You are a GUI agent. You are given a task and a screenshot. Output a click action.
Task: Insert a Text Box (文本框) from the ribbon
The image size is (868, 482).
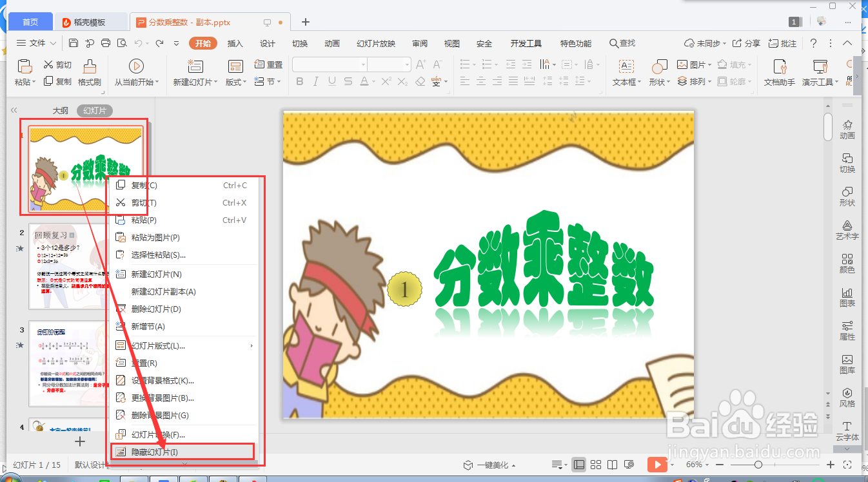(625, 71)
